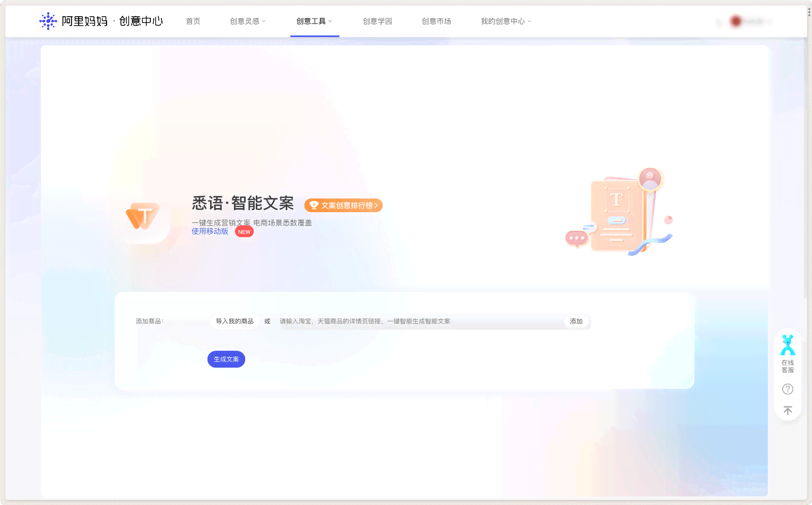812x505 pixels.
Task: Open the 创意学园 tab
Action: coord(378,21)
